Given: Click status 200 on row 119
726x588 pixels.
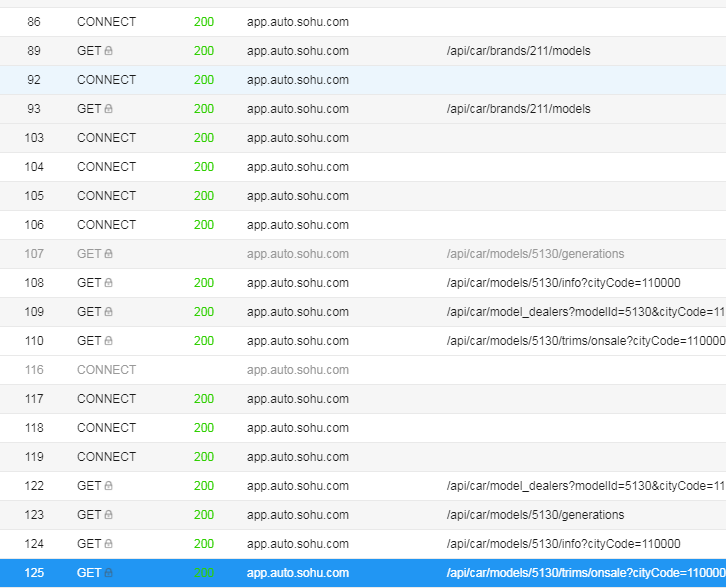Looking at the screenshot, I should tap(204, 457).
